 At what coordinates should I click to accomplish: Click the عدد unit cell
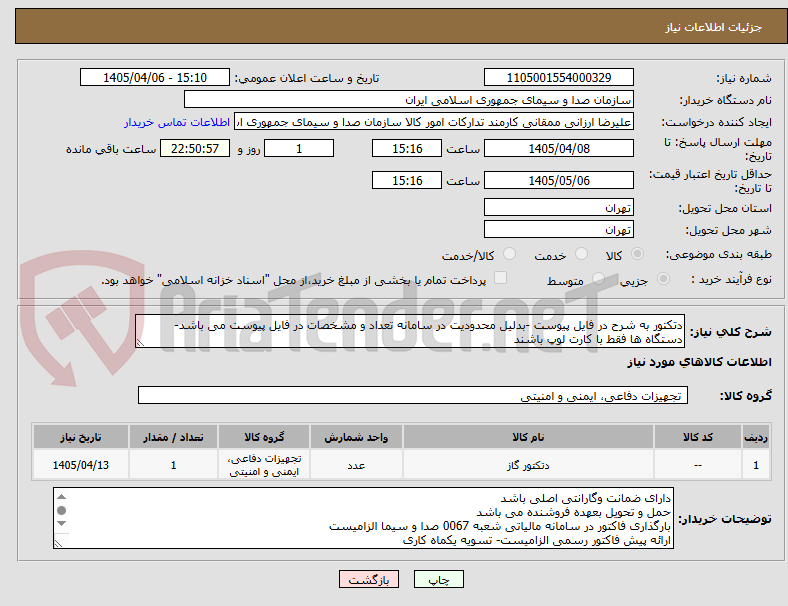tap(356, 465)
